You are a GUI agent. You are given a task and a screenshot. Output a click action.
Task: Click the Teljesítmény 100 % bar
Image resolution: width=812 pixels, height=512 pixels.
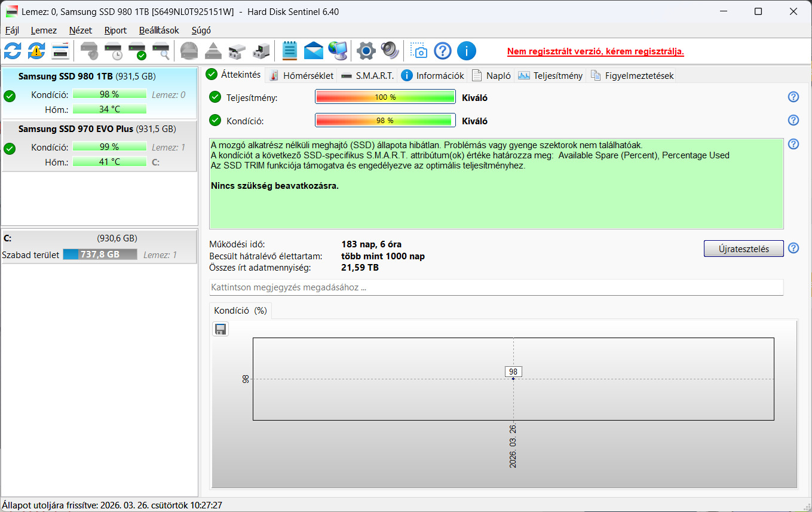point(385,97)
